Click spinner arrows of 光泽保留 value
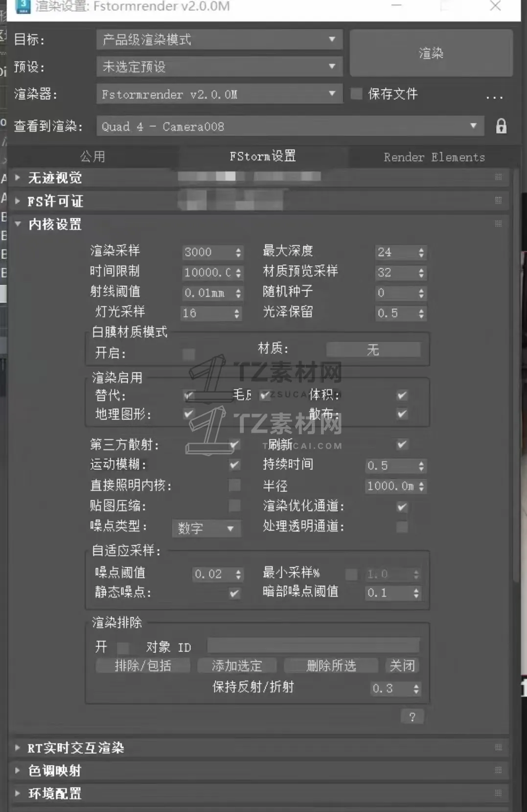527x812 pixels. point(421,313)
